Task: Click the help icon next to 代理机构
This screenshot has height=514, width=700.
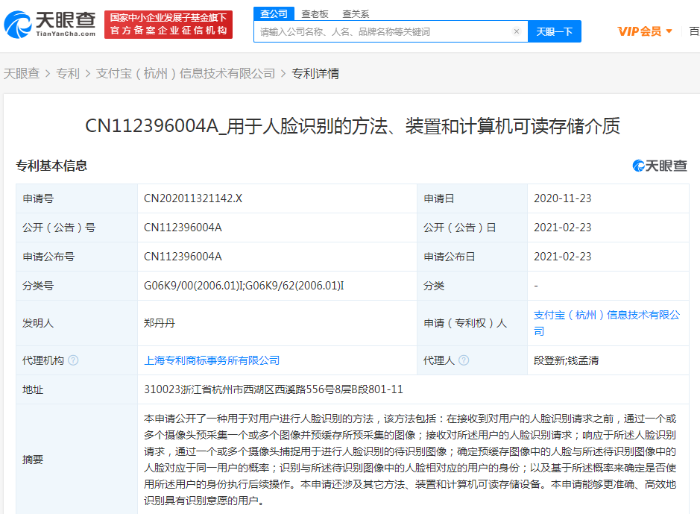Action: click(x=73, y=360)
